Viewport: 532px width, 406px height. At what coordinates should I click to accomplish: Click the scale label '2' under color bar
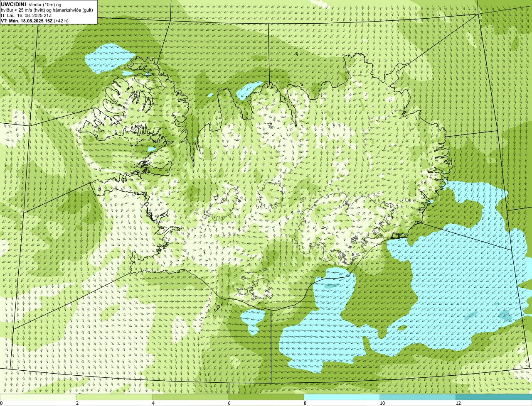77,403
